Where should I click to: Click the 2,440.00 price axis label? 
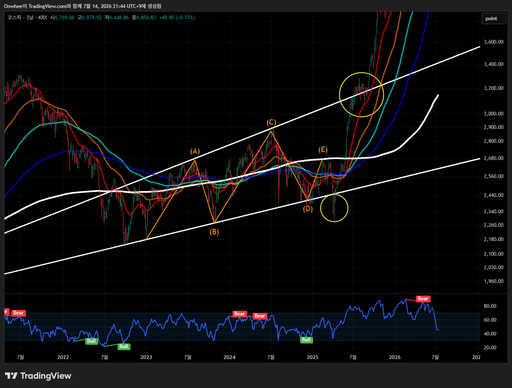point(494,195)
